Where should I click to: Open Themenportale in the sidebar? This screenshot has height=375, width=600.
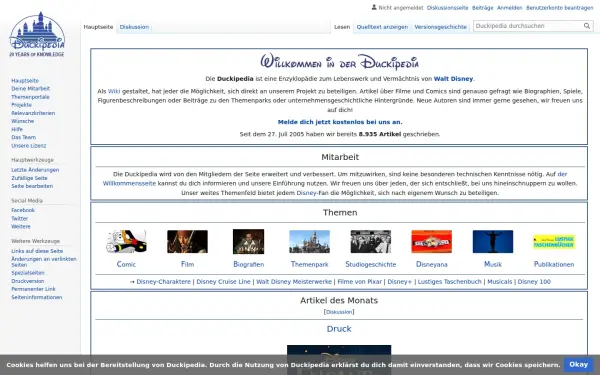[30, 97]
